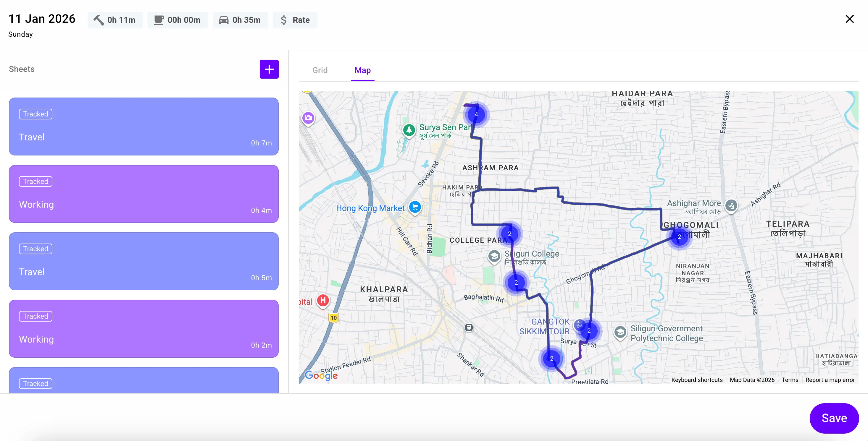Switch to the Grid tab

coord(320,70)
